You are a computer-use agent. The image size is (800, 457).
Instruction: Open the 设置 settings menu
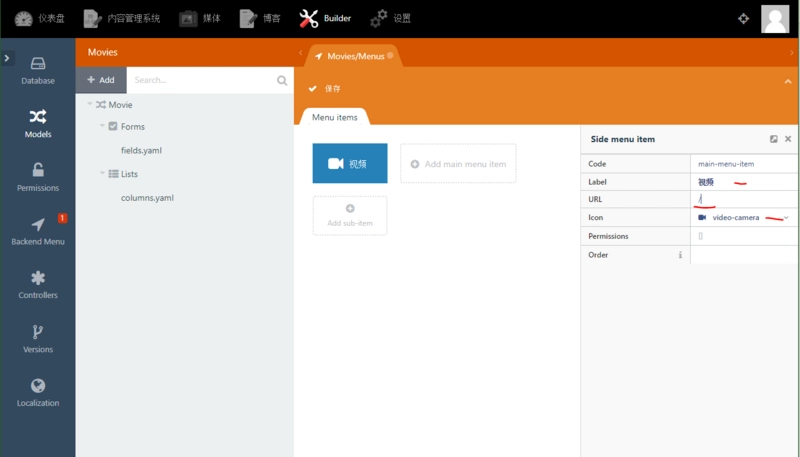coord(390,18)
